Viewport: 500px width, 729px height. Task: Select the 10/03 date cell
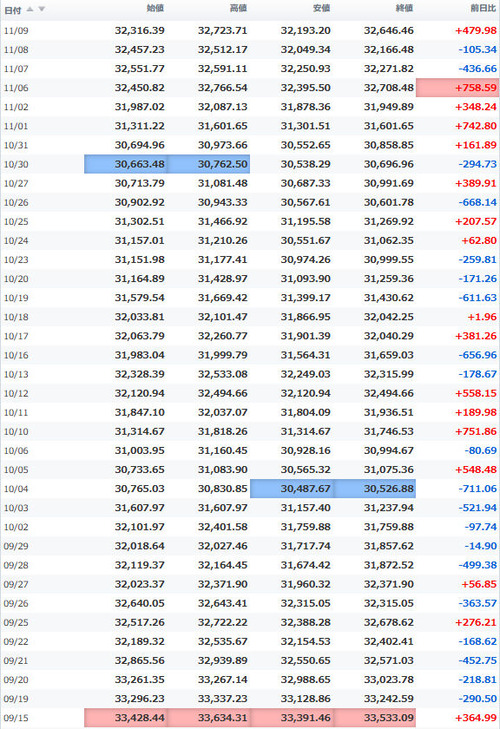(16, 508)
